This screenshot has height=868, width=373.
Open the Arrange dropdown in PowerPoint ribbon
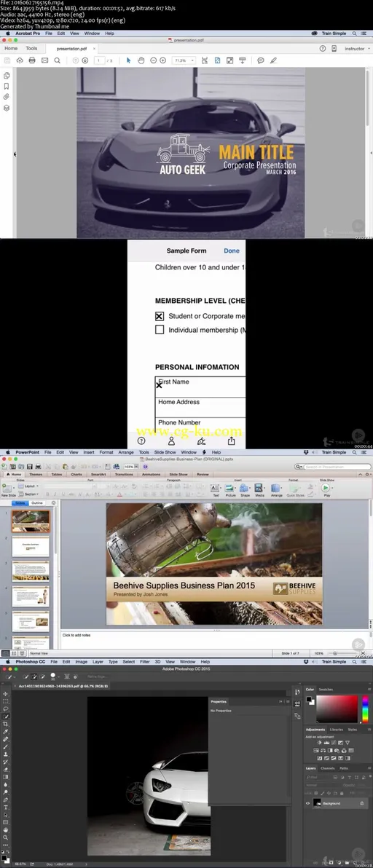click(x=276, y=490)
